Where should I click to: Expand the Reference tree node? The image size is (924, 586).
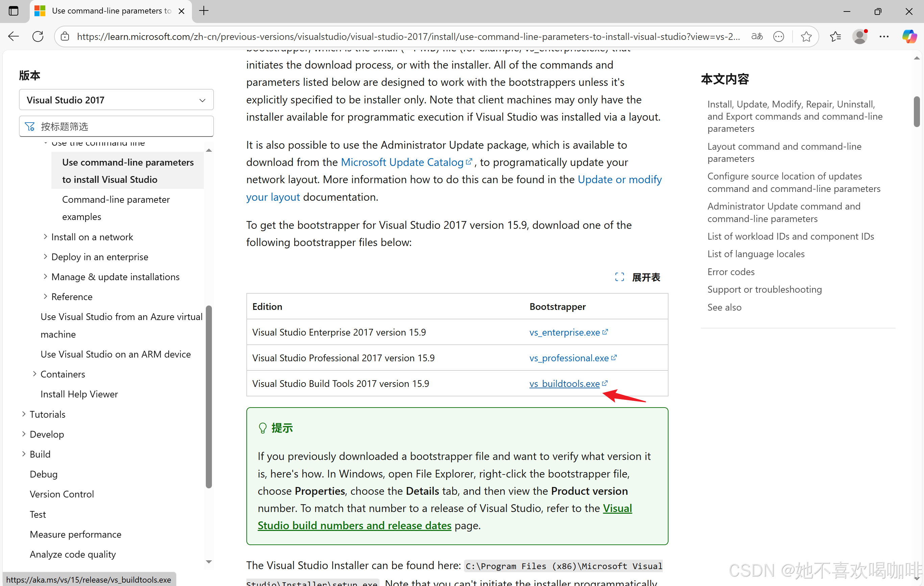pyautogui.click(x=45, y=296)
